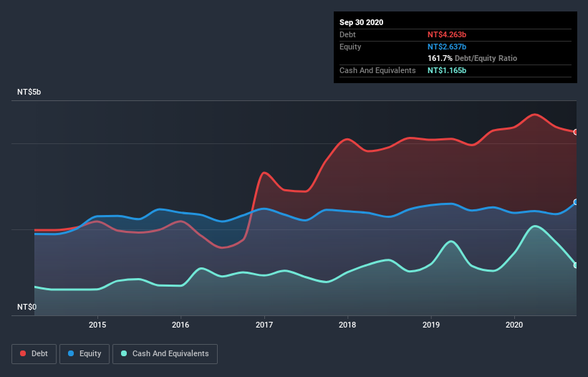This screenshot has width=588, height=377.
Task: Click the teal Cash endpoint marker
Action: click(x=576, y=265)
